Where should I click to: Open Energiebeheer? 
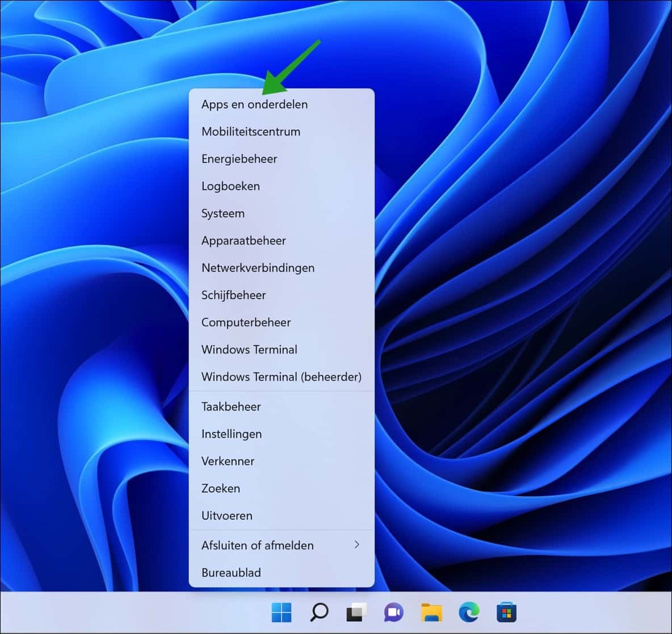tap(239, 158)
